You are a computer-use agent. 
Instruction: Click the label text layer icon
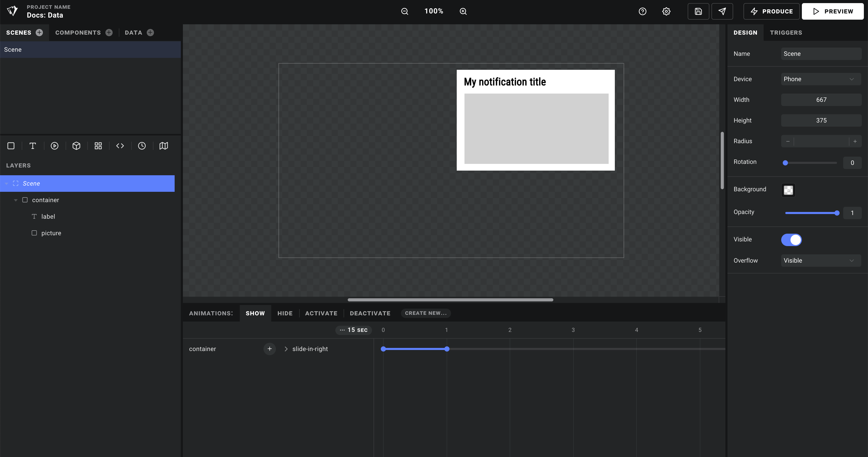[x=34, y=216]
